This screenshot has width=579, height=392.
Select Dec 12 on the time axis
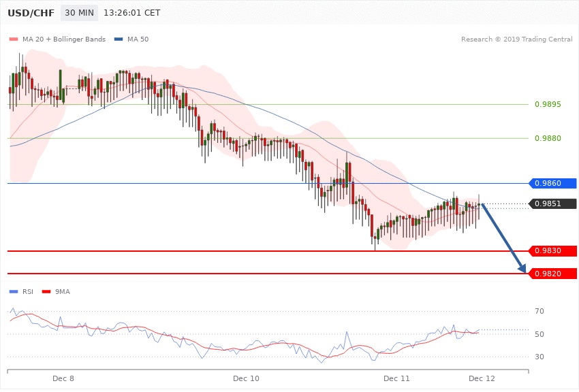(482, 378)
